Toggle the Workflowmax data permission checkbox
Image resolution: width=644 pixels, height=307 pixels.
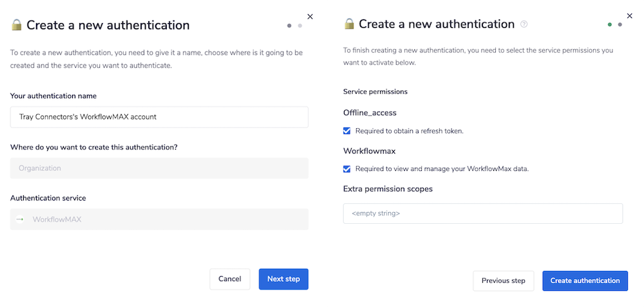347,169
